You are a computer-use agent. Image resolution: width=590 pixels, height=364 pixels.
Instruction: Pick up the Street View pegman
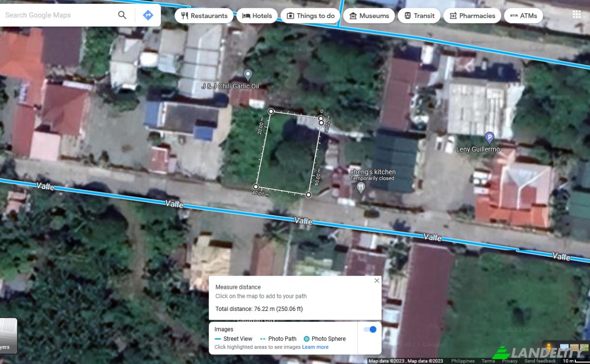pyautogui.click(x=549, y=348)
